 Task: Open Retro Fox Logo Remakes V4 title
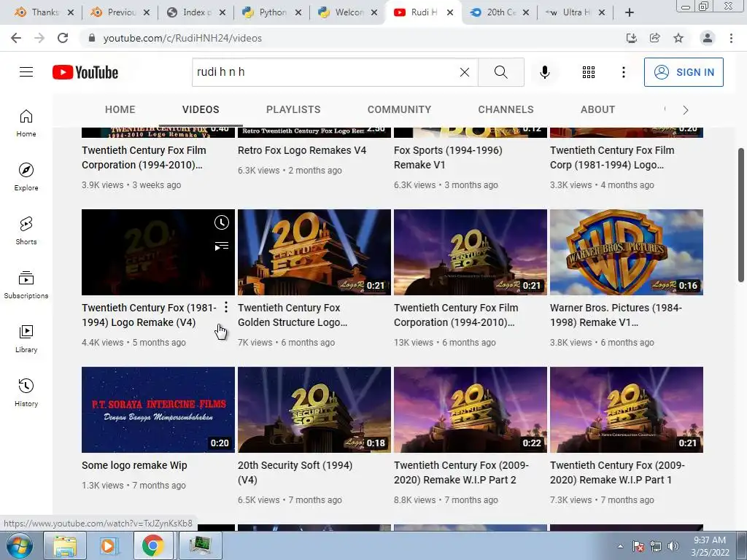[x=302, y=150]
